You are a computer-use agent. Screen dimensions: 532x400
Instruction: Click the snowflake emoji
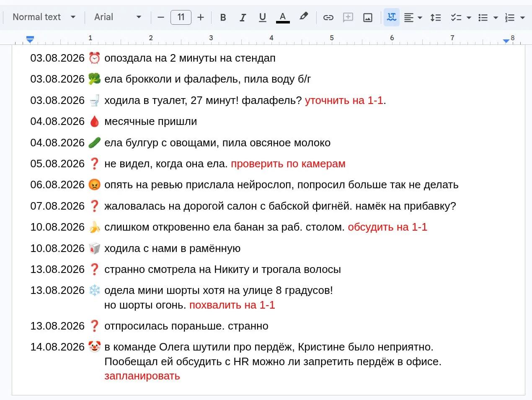point(95,290)
